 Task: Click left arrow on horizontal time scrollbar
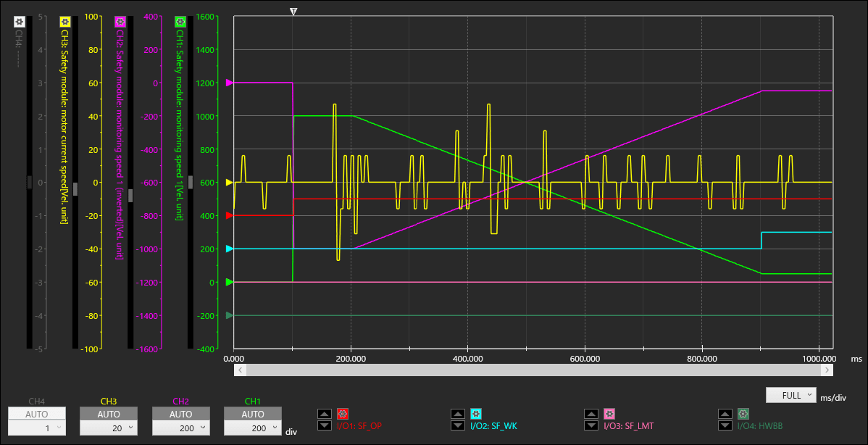pyautogui.click(x=240, y=370)
